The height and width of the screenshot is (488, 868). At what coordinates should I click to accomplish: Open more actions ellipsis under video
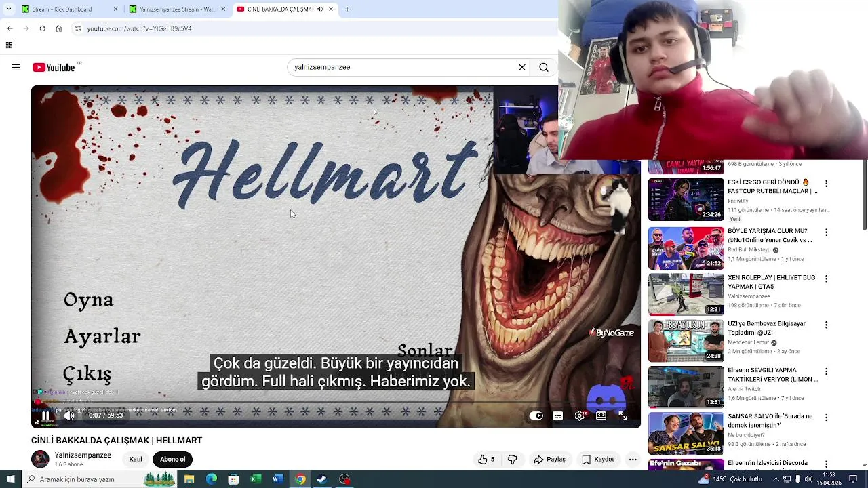(633, 459)
